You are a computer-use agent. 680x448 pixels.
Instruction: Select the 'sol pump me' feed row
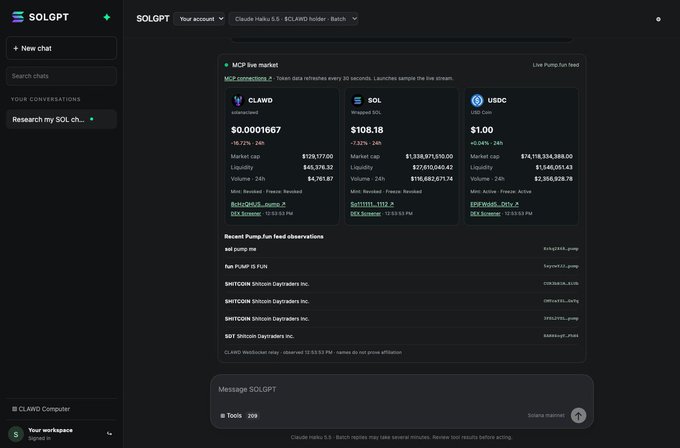coord(401,249)
